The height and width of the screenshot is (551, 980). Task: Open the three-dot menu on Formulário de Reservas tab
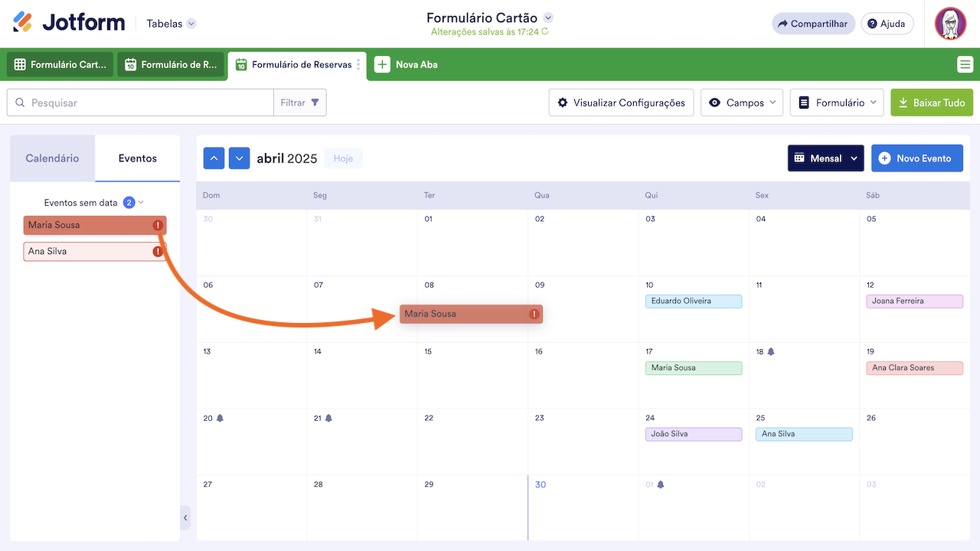pyautogui.click(x=358, y=65)
